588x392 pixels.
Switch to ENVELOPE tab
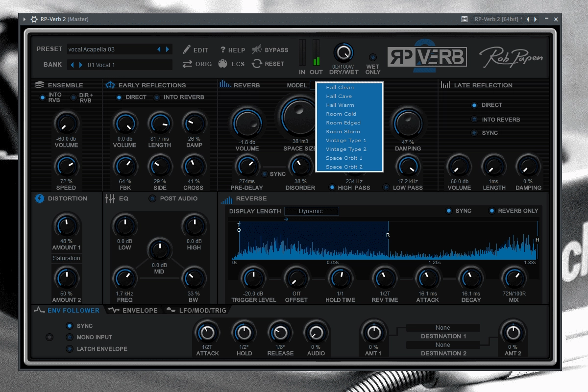[x=133, y=310]
